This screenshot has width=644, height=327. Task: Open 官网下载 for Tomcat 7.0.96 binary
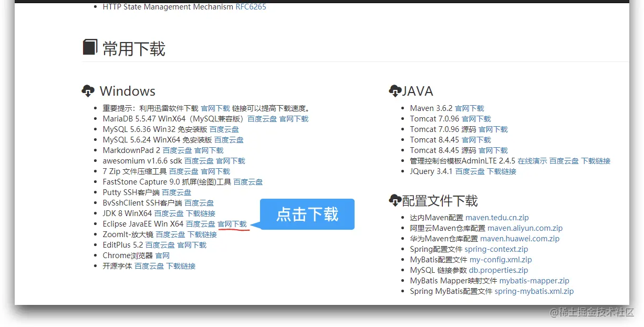476,119
